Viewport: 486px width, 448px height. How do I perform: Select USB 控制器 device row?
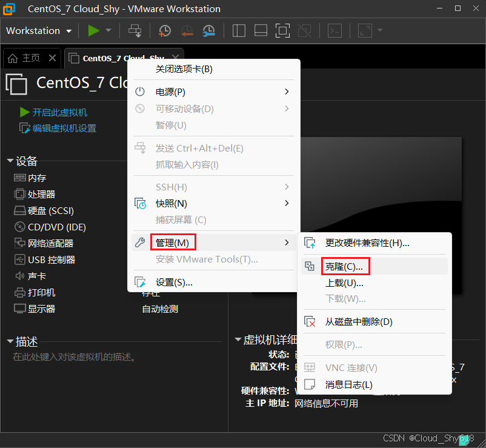45,260
